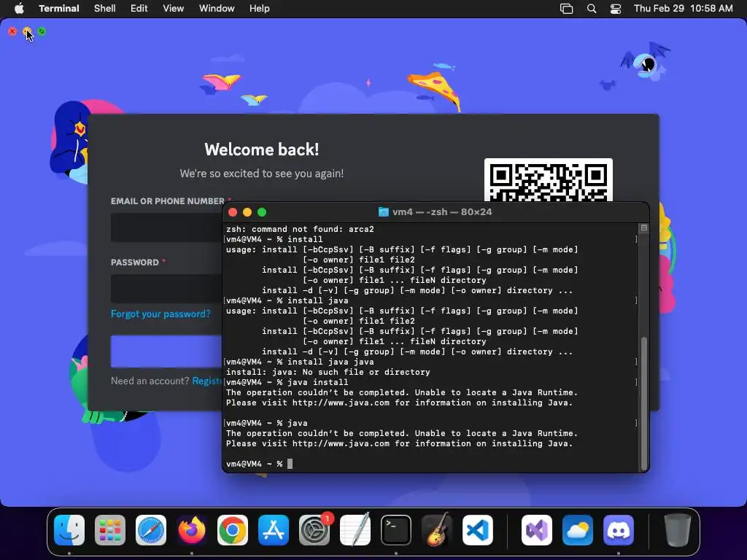Focus the Discord Password field
Image resolution: width=747 pixels, height=560 pixels.
pyautogui.click(x=166, y=289)
